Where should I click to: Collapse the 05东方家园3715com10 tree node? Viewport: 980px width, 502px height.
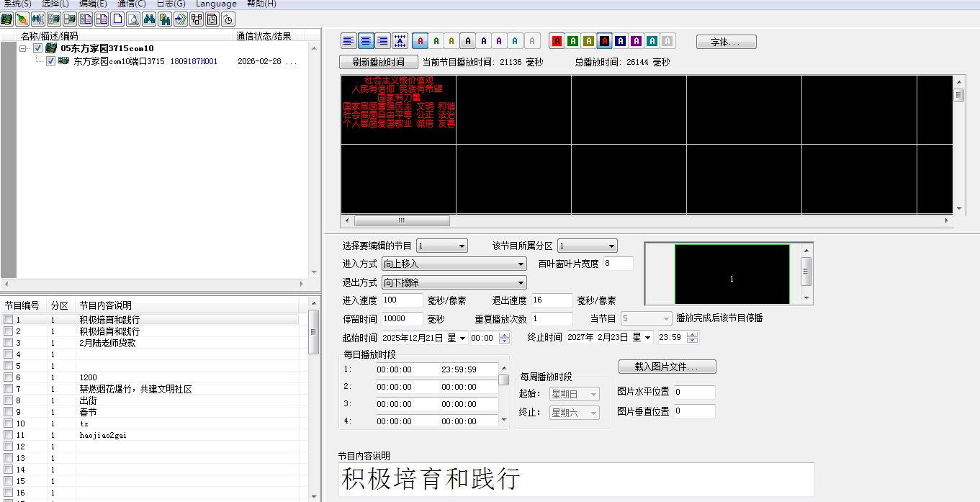(23, 48)
